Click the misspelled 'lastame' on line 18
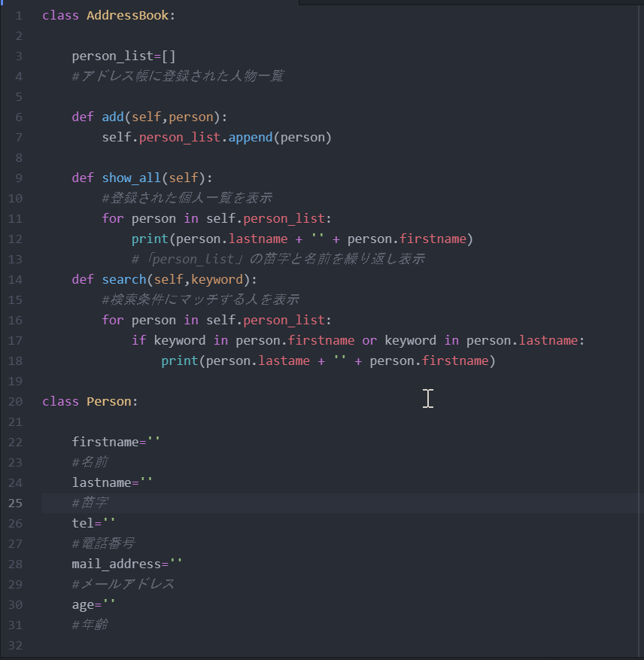 (x=284, y=361)
